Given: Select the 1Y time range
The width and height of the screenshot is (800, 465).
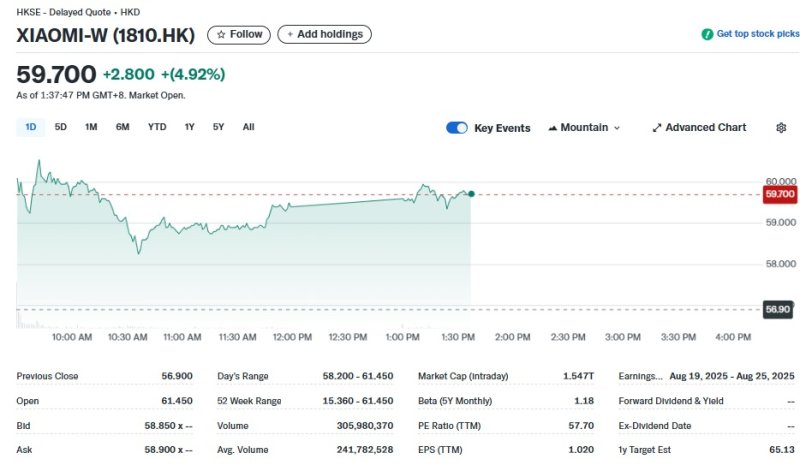Looking at the screenshot, I should click(x=190, y=127).
